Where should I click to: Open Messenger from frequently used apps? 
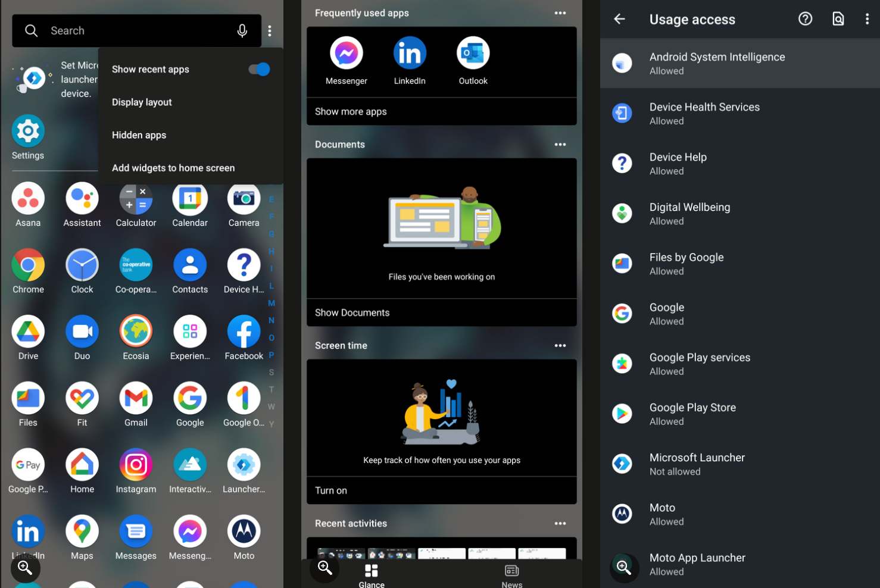pos(347,60)
